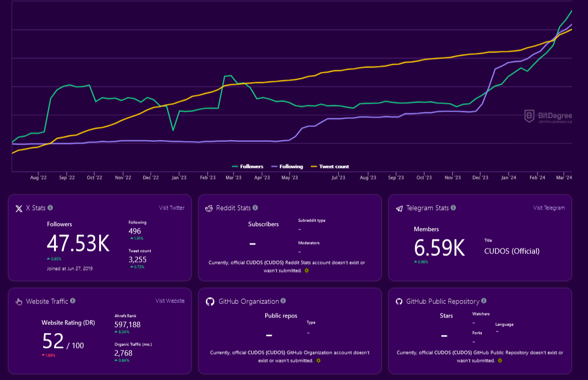Open the info icon beside Website Traffic
The width and height of the screenshot is (588, 380).
(73, 300)
